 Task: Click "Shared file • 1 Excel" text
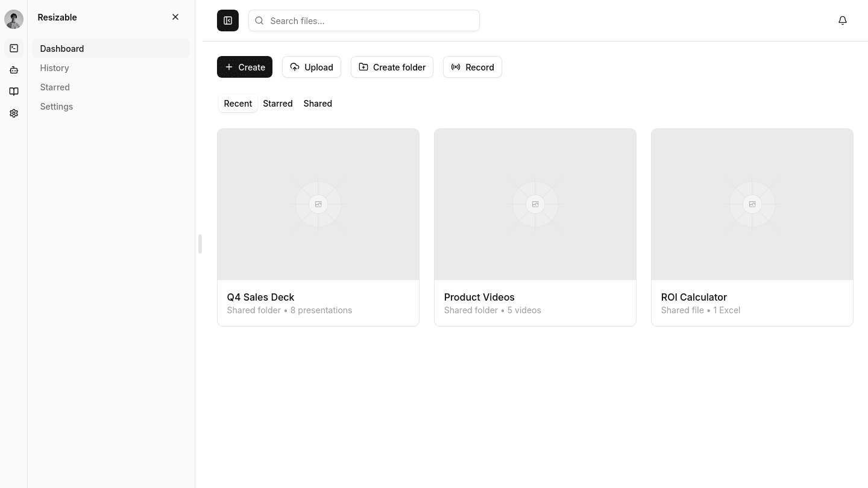click(700, 310)
